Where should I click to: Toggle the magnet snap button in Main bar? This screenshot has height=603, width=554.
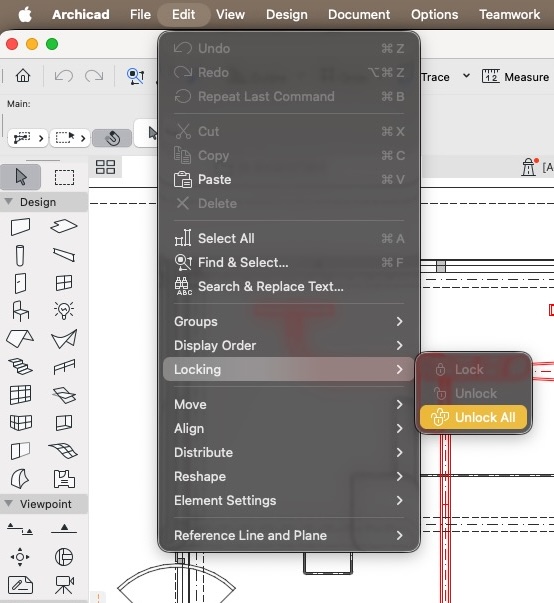point(112,138)
